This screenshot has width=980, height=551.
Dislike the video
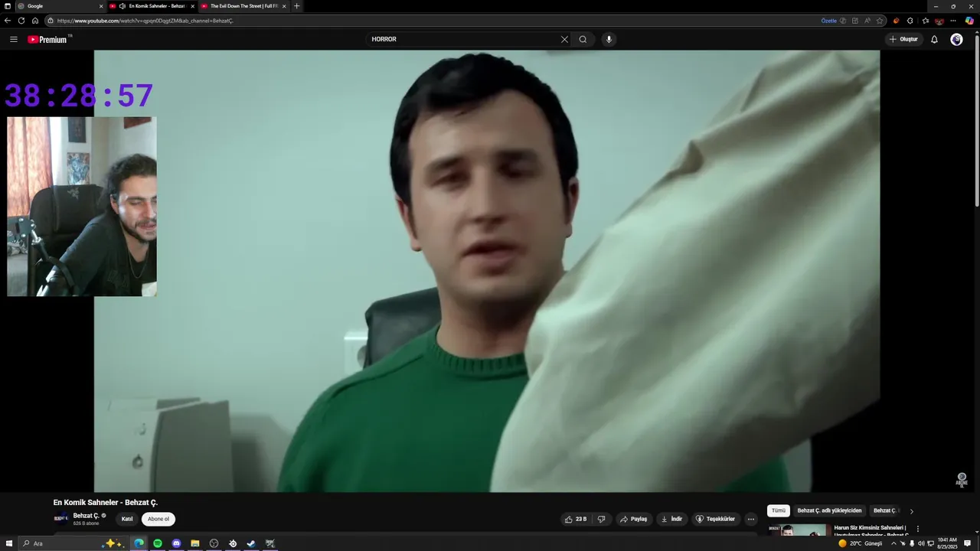click(602, 519)
